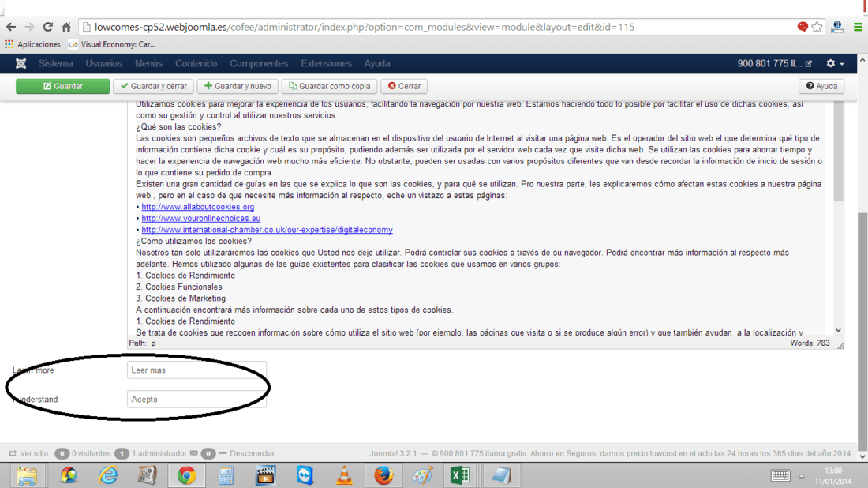868x488 pixels.
Task: Click page scrollbar up arrow
Action: click(x=862, y=59)
